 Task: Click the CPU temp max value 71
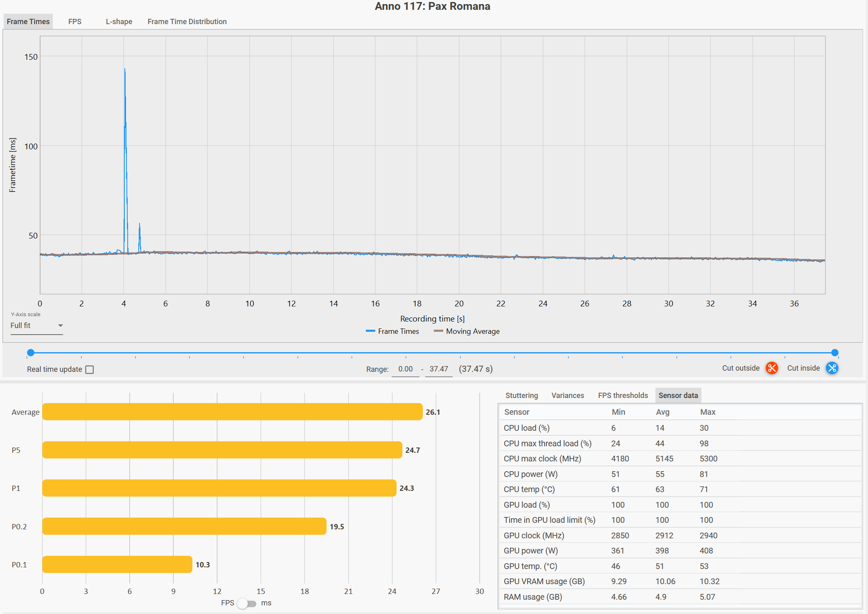tap(704, 489)
